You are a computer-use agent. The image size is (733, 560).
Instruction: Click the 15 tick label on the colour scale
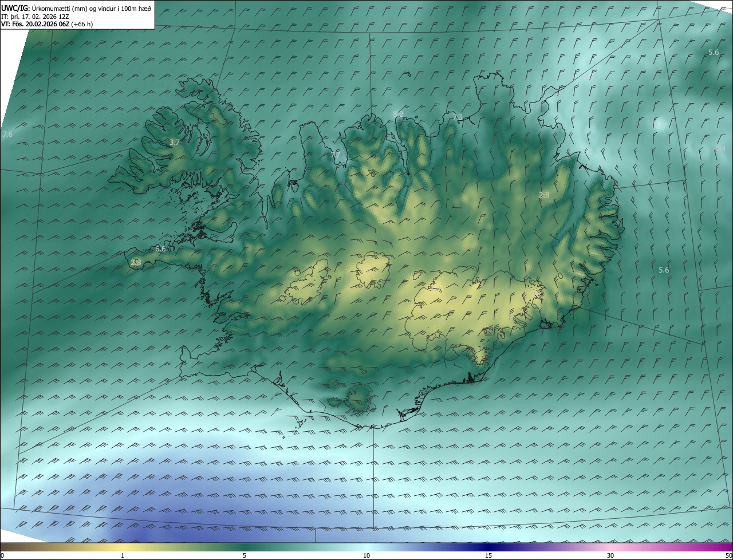[x=488, y=555]
